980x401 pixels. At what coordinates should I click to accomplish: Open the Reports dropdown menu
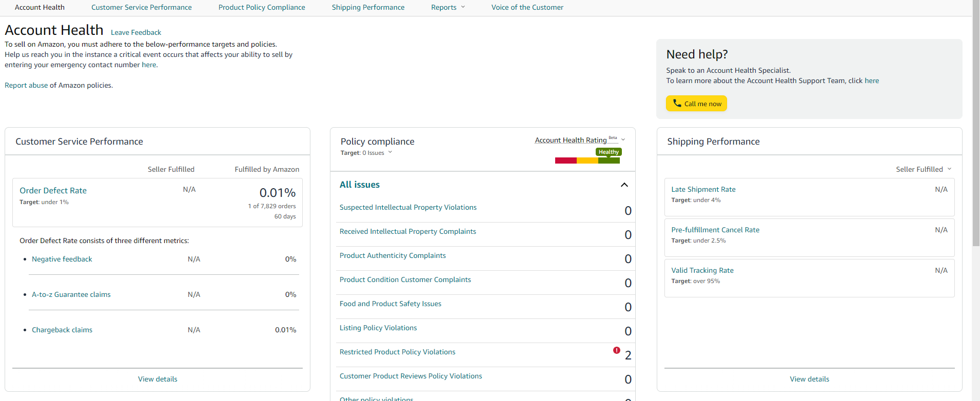pyautogui.click(x=448, y=7)
